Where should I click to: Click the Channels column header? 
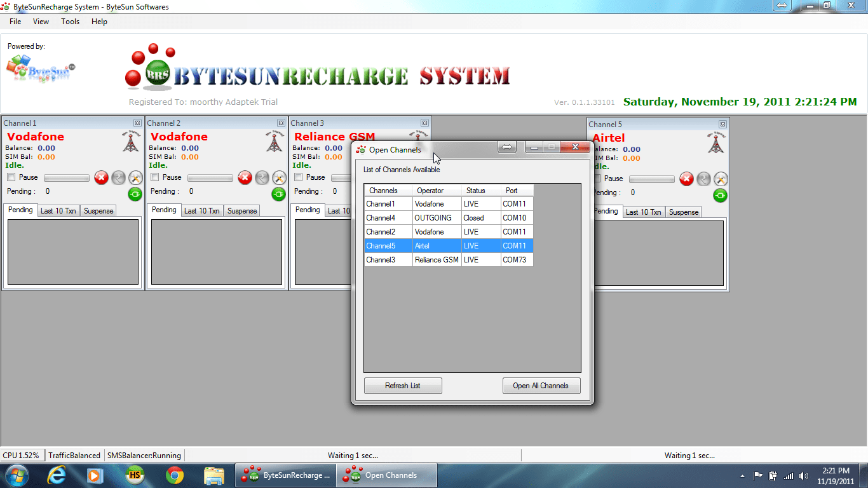(389, 191)
